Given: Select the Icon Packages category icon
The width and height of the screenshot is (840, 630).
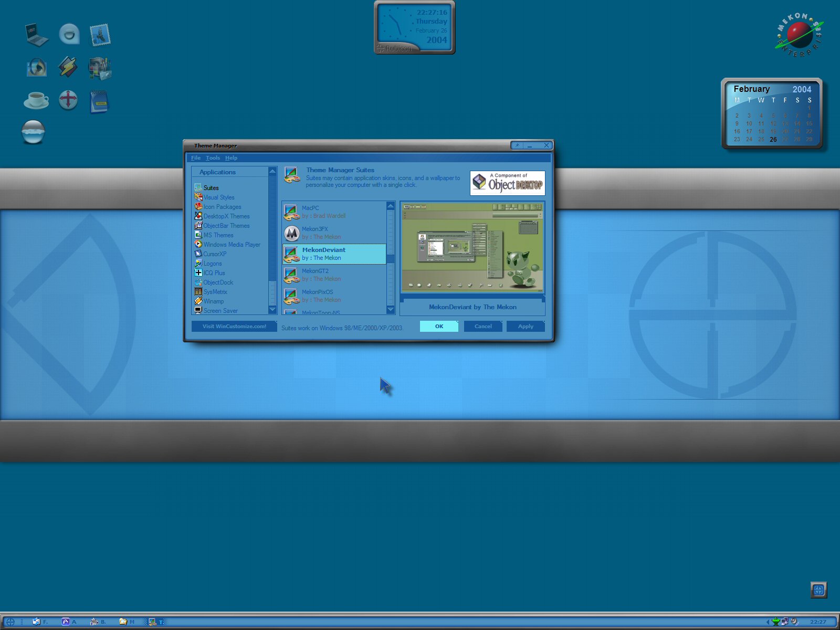Looking at the screenshot, I should pyautogui.click(x=198, y=206).
